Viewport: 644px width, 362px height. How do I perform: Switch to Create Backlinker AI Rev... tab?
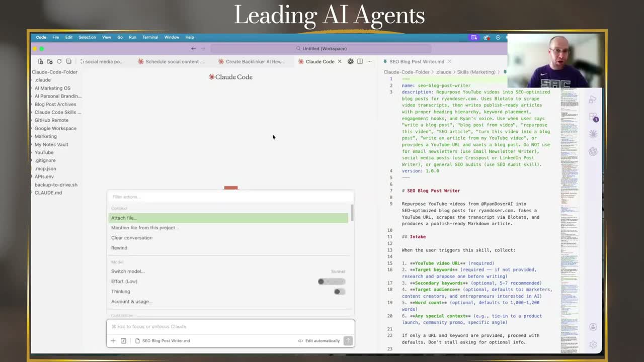click(251, 61)
